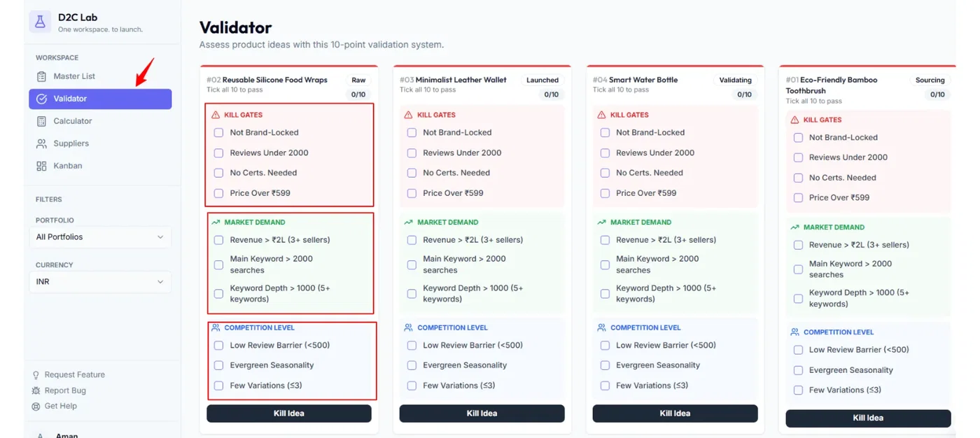The height and width of the screenshot is (438, 980).
Task: Tick Not Brand-Locked for Reusable Silicone Food Wraps
Action: 218,132
